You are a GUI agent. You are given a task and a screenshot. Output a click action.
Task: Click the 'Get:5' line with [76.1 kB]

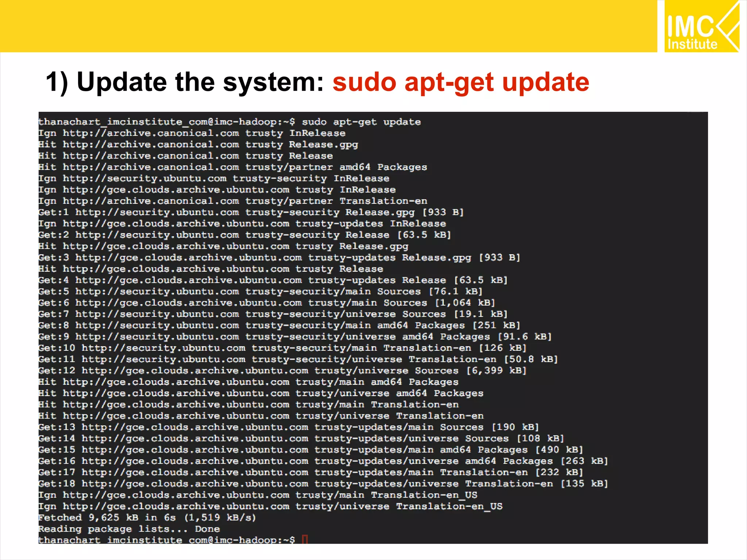click(260, 291)
